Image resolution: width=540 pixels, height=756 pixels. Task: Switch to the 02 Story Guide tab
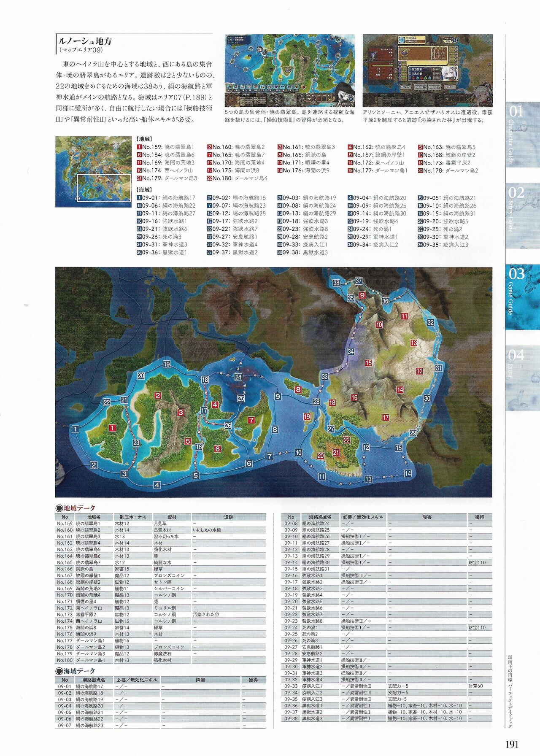[x=522, y=216]
